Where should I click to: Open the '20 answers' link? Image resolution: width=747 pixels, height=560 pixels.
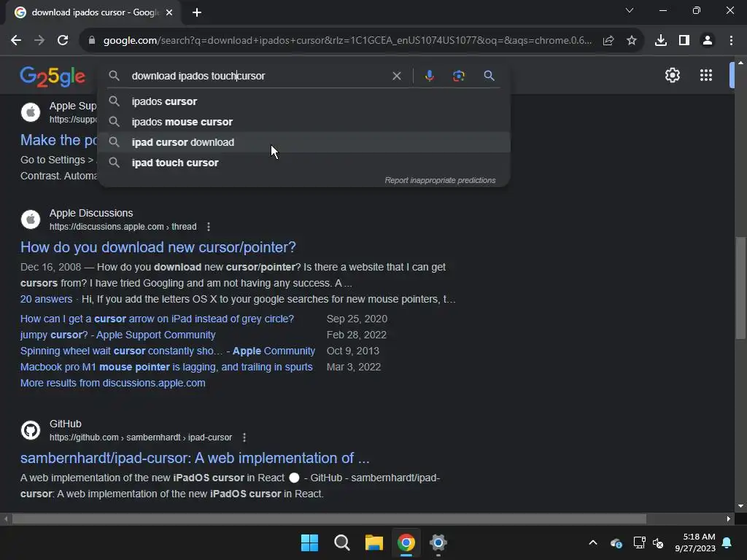tap(46, 299)
